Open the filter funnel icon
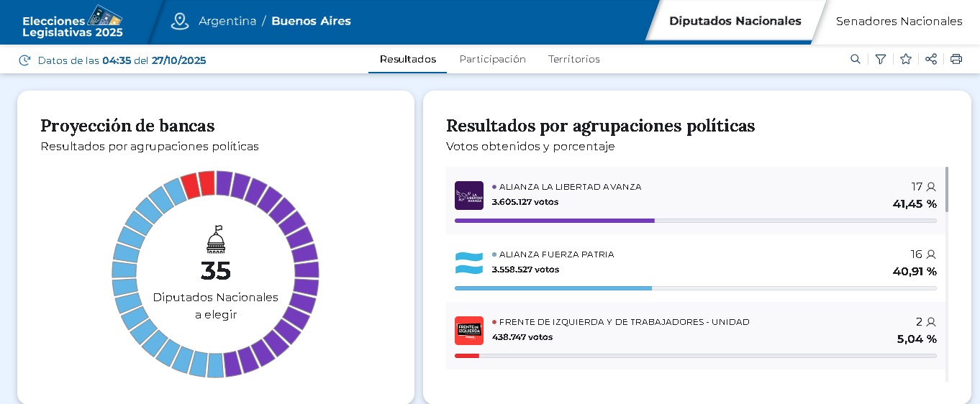This screenshot has height=404, width=980. point(880,60)
